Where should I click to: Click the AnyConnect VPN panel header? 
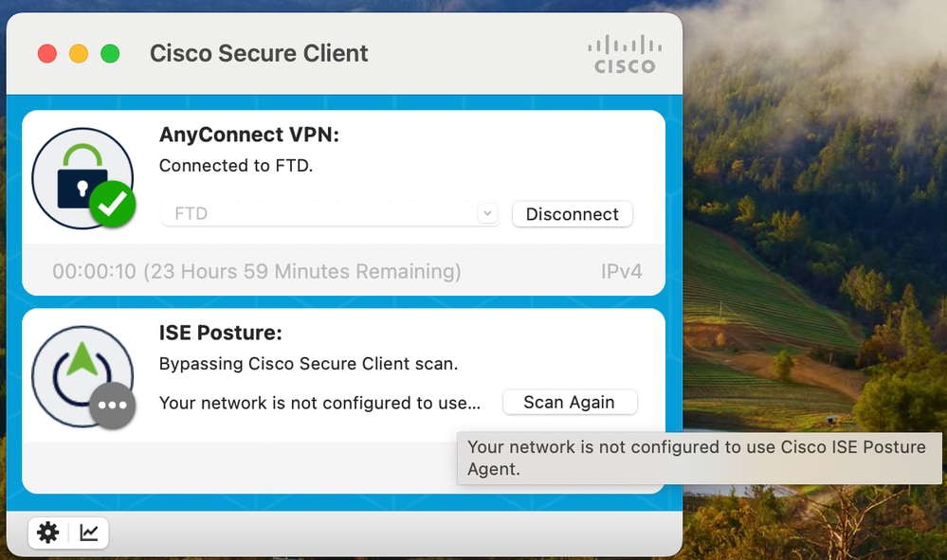(248, 135)
